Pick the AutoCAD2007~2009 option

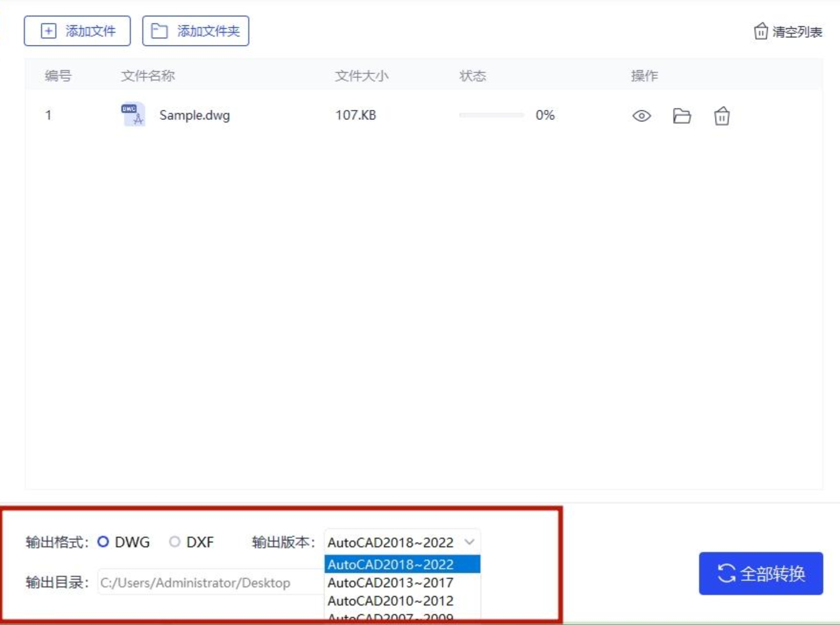[402, 616]
